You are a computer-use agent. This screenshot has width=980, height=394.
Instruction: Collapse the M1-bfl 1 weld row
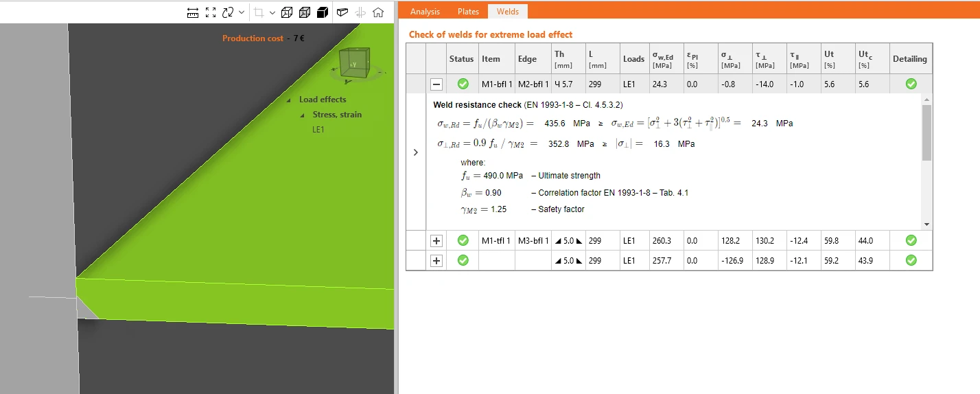coord(436,84)
